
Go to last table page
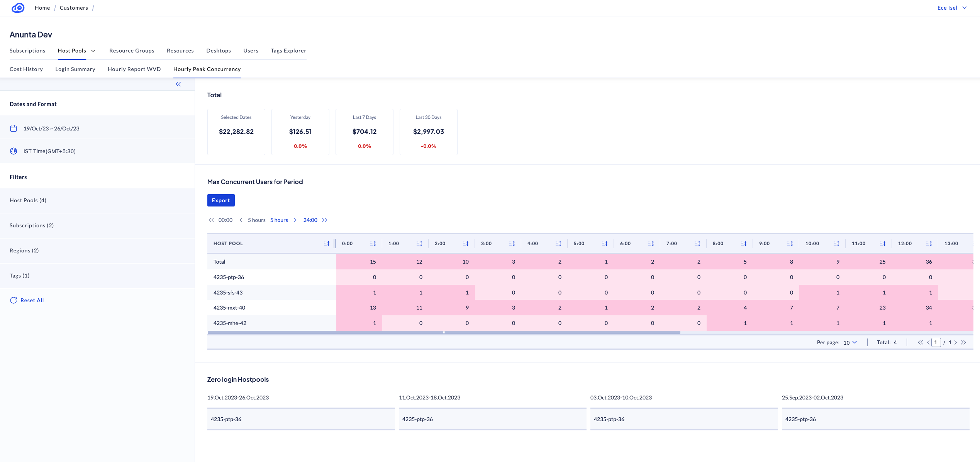coord(964,342)
